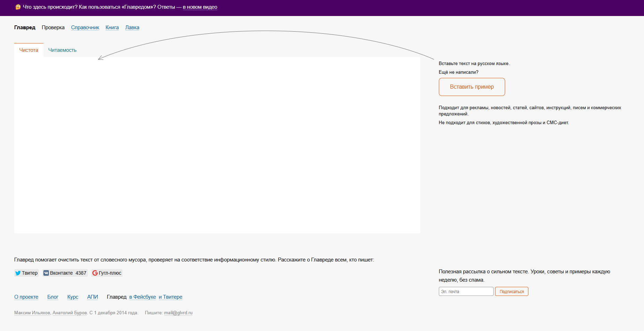This screenshot has width=644, height=331.
Task: Open the 'и Твитере' link
Action: click(170, 297)
